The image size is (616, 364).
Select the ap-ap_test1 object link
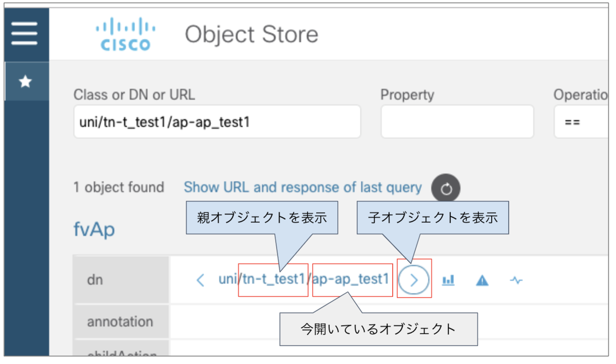pyautogui.click(x=351, y=280)
